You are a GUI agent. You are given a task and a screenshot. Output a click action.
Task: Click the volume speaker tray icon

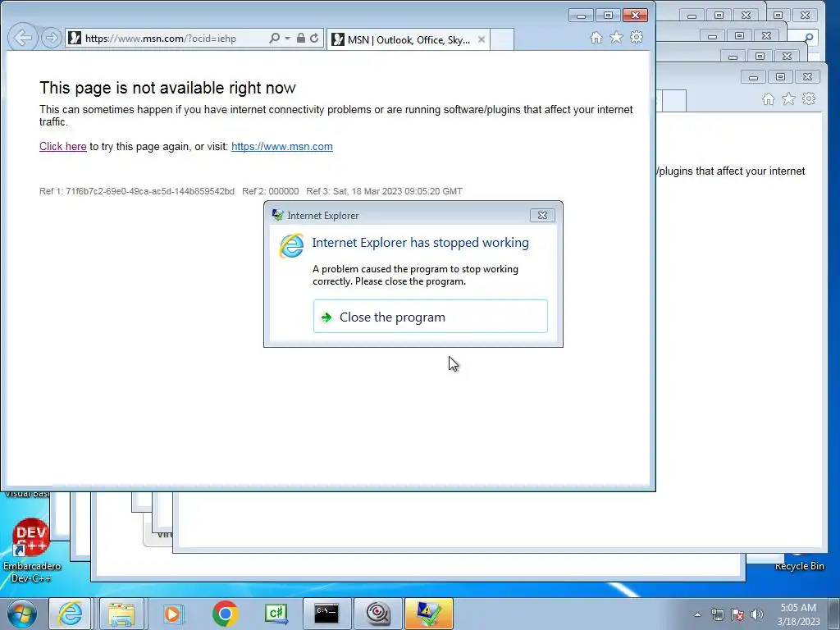click(x=756, y=614)
